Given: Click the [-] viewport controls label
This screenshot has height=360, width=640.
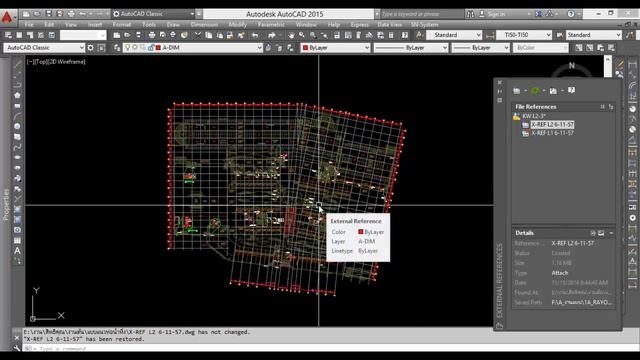Looking at the screenshot, I should (x=30, y=62).
